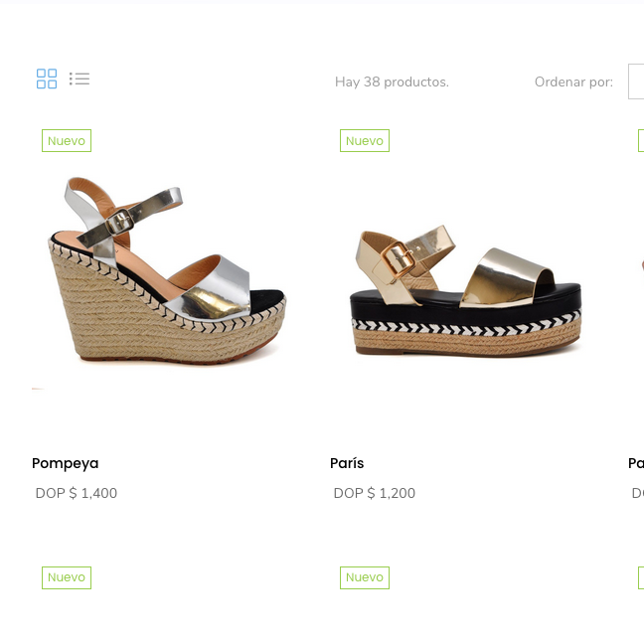Image resolution: width=644 pixels, height=644 pixels.
Task: Click the Nuevo badge below Pompeya's price
Action: (x=67, y=577)
